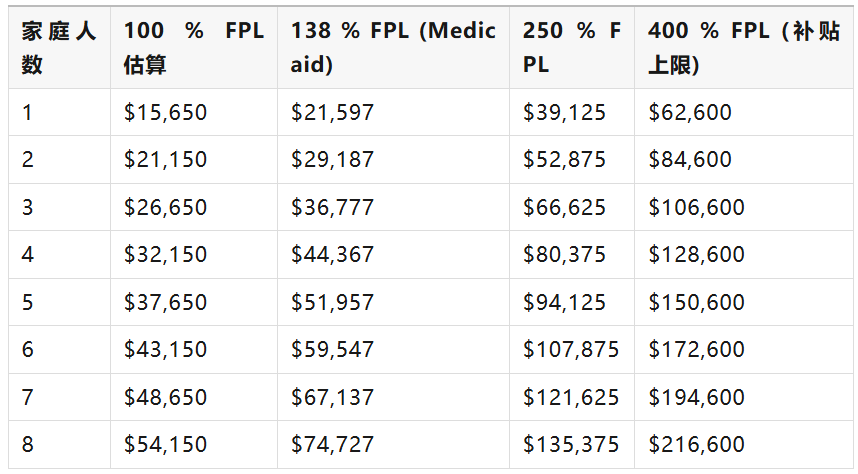The height and width of the screenshot is (474, 858).
Task: Select the $15,650 cell
Action: (165, 113)
